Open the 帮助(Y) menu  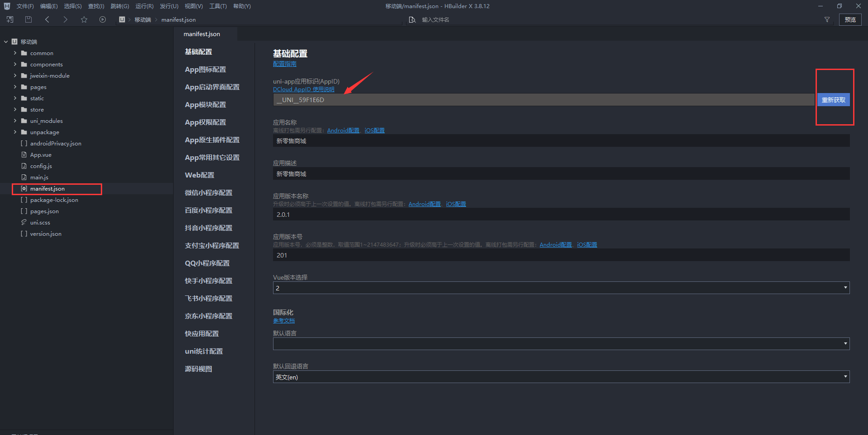pos(242,6)
